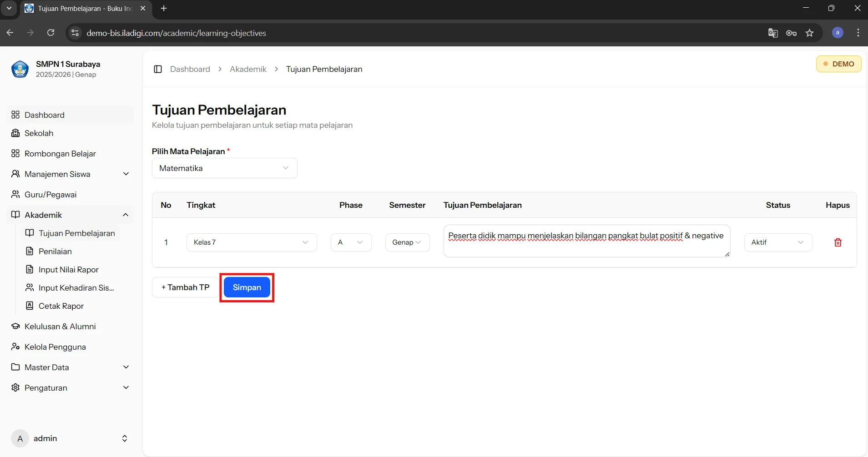This screenshot has height=457, width=868.
Task: Toggle the sidebar panel icon beside the breadcrumb
Action: click(158, 69)
